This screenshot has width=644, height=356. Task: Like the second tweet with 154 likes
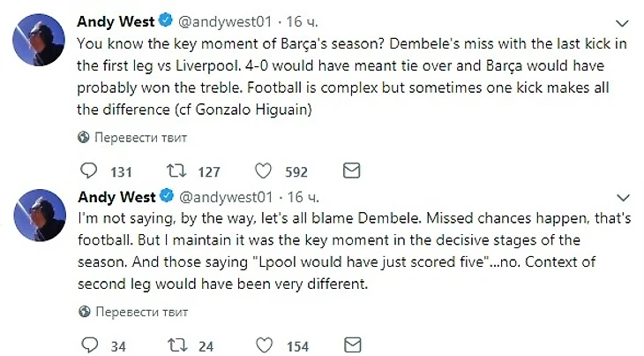(x=262, y=345)
